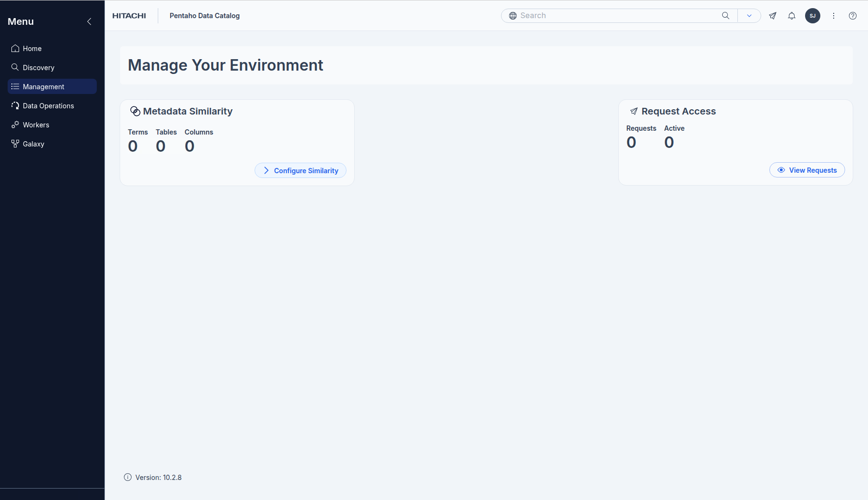Select the Management menu item
This screenshot has width=868, height=500.
(x=43, y=87)
